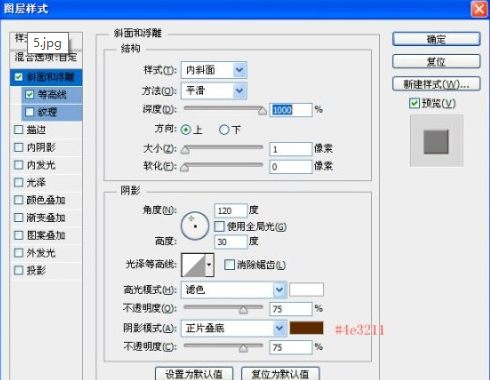Toggle the 使用全局光 checkbox
The width and height of the screenshot is (490, 380).
[x=219, y=227]
